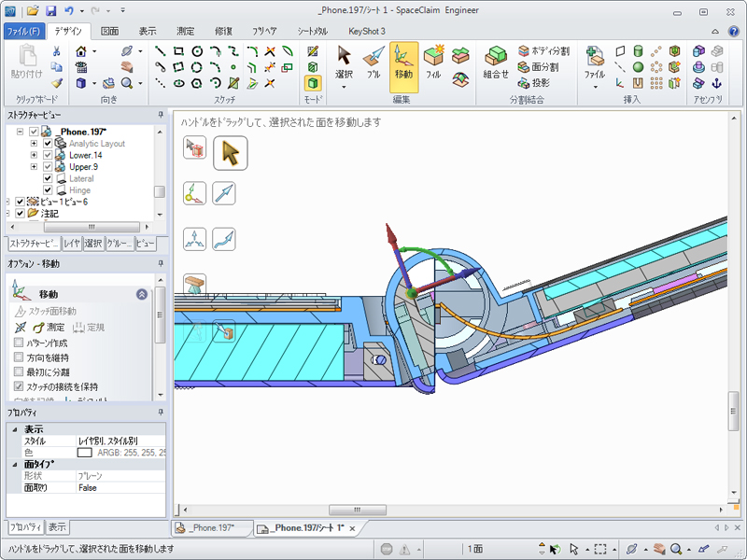Click the 組合せ (Combine) tool
The width and height of the screenshot is (747, 560).
point(496,61)
